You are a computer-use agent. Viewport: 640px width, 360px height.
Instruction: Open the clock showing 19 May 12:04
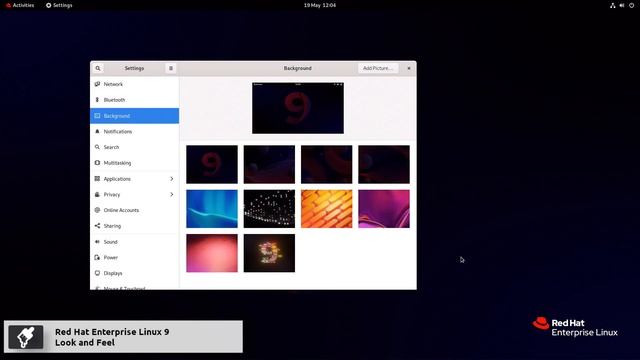point(320,5)
